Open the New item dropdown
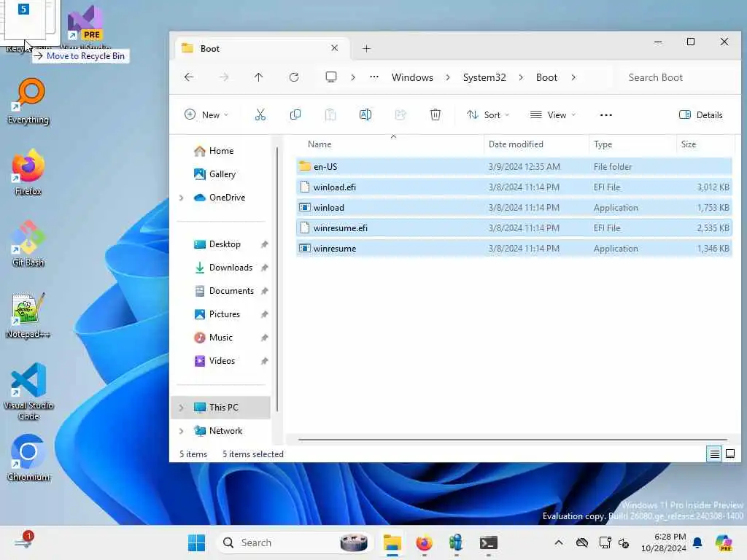 click(206, 114)
